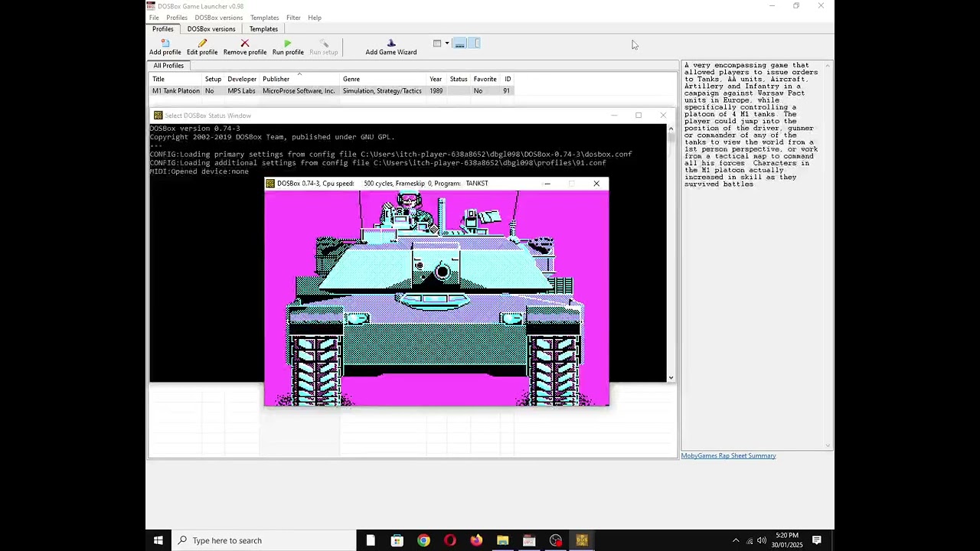Close the DOSBox TANKST game window
The width and height of the screenshot is (980, 551).
pyautogui.click(x=596, y=184)
